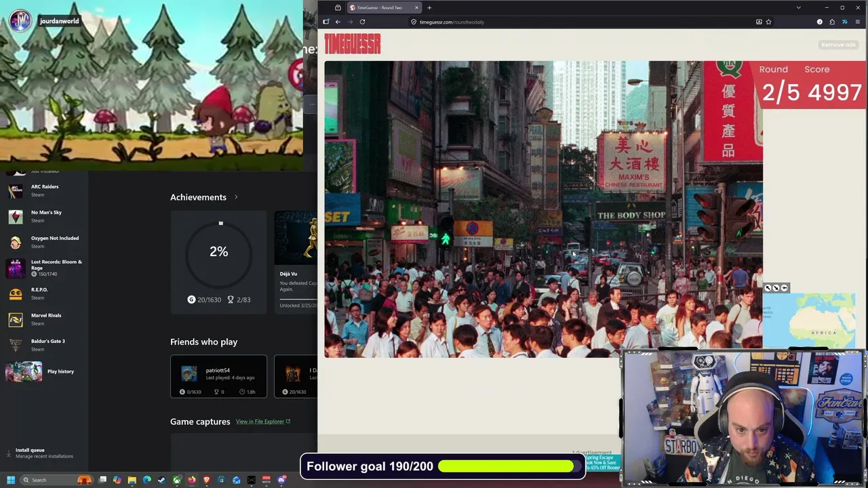This screenshot has height=488, width=868.
Task: Select Baldur's Gate 3 in the sidebar
Action: [44, 345]
